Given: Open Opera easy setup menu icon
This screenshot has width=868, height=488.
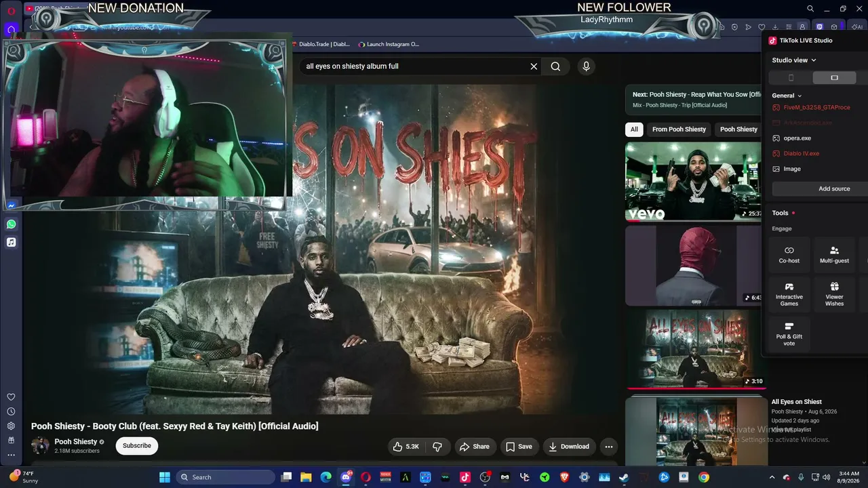Looking at the screenshot, I should click(x=789, y=27).
